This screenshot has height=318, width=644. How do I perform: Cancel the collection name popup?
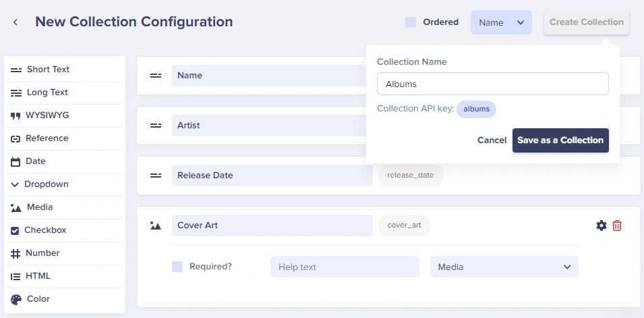click(x=492, y=140)
